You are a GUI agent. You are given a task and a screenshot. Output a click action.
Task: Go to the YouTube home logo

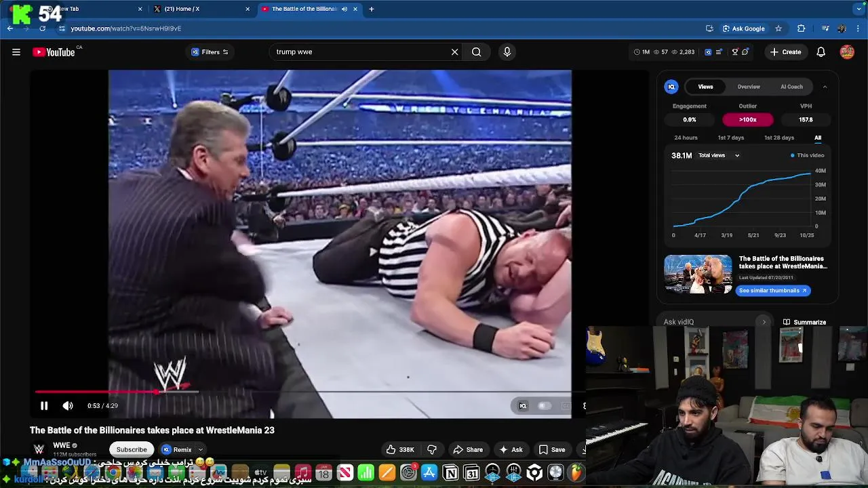(54, 52)
